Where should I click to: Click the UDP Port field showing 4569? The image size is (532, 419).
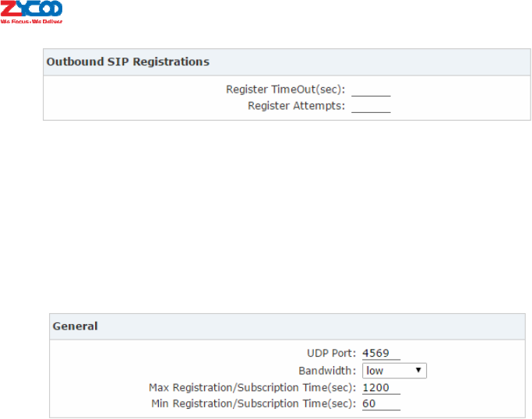[381, 354]
